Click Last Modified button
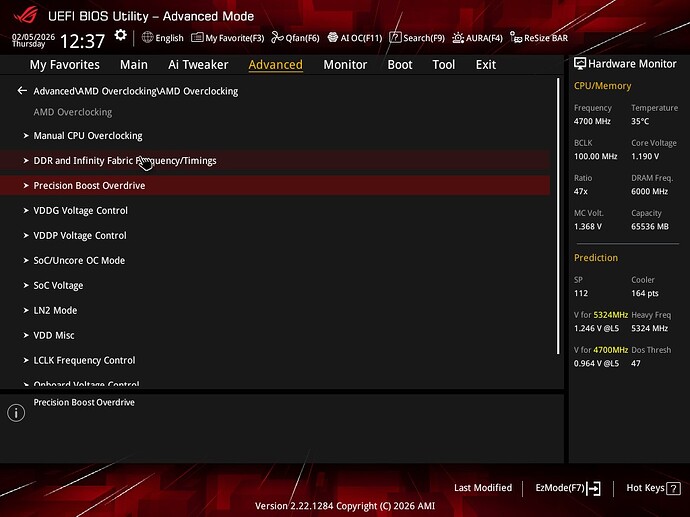Viewport: 690px width, 517px height. click(483, 488)
